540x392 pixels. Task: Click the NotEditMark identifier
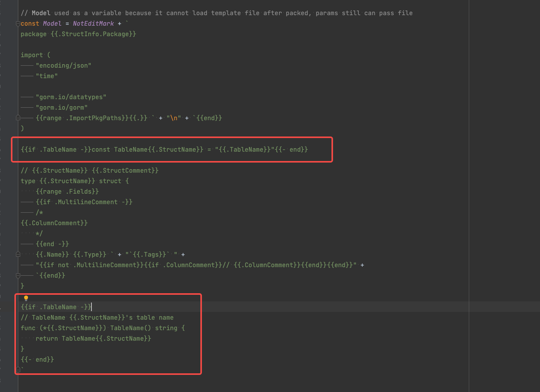pos(93,24)
